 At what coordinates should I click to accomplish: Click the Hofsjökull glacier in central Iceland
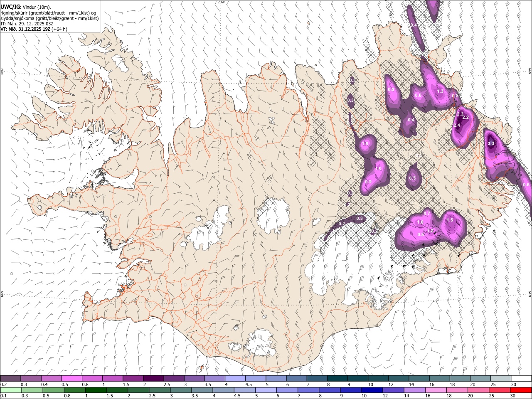273,215
